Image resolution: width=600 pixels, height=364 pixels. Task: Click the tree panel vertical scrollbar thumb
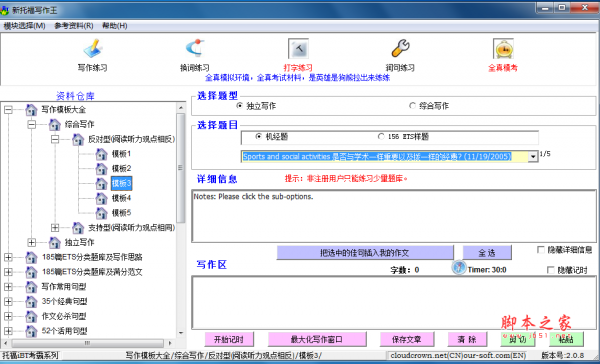(x=181, y=168)
